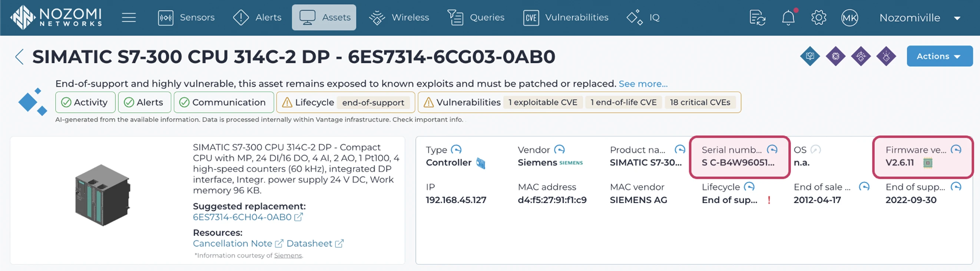The width and height of the screenshot is (980, 271).
Task: Click the Firmware version source icon
Action: 956,149
